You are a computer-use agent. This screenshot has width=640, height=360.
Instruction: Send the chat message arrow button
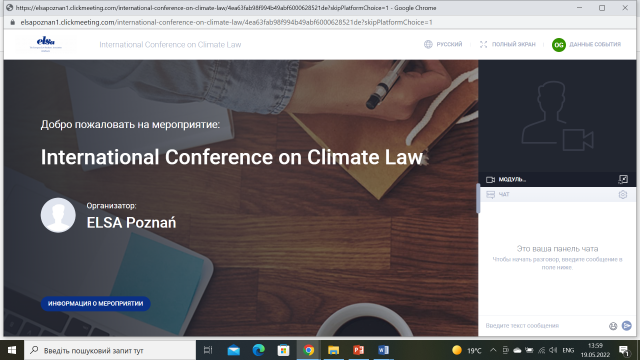tap(627, 325)
